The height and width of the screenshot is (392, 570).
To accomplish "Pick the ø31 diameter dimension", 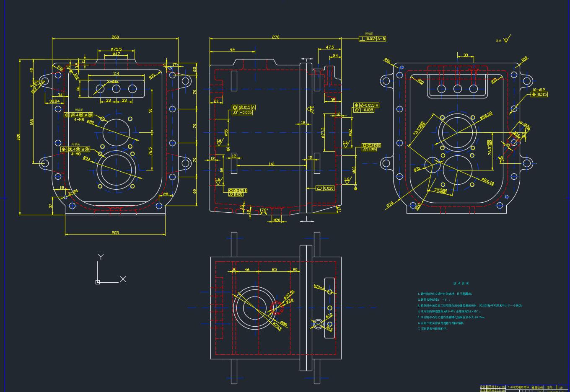I will point(417,169).
